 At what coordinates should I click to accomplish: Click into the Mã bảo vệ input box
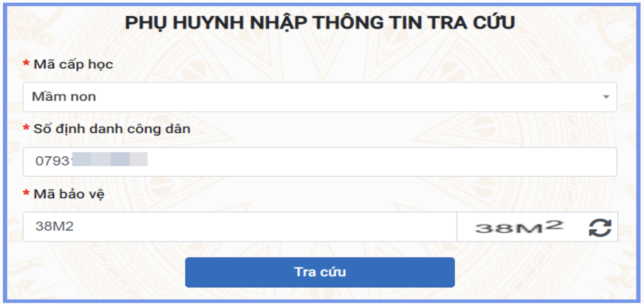pos(239,227)
